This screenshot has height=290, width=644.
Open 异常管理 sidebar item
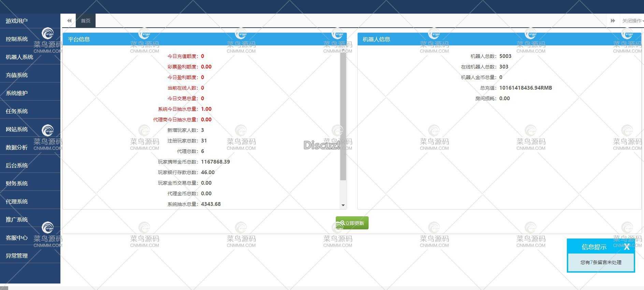17,256
